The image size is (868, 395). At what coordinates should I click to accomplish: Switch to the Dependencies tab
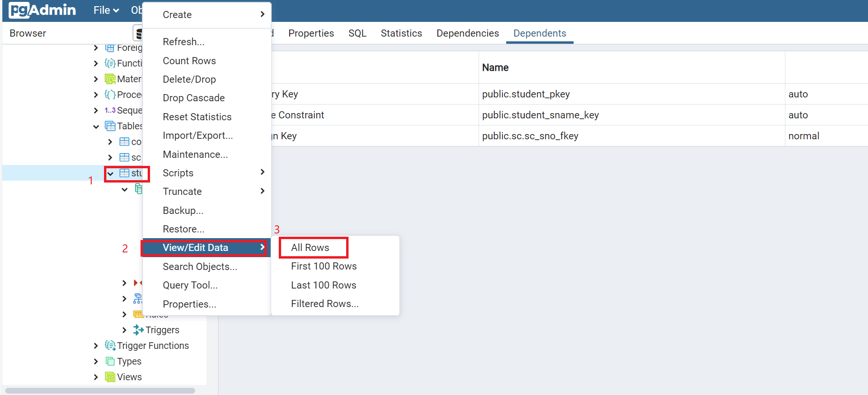pyautogui.click(x=468, y=33)
